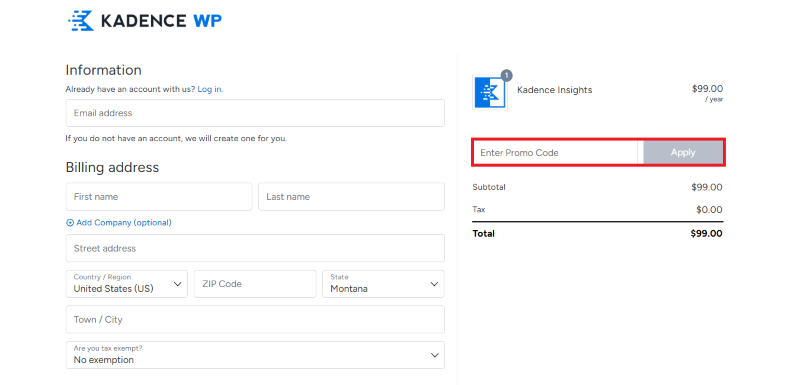This screenshot has width=800, height=385.
Task: Focus the Last name field
Action: point(351,197)
